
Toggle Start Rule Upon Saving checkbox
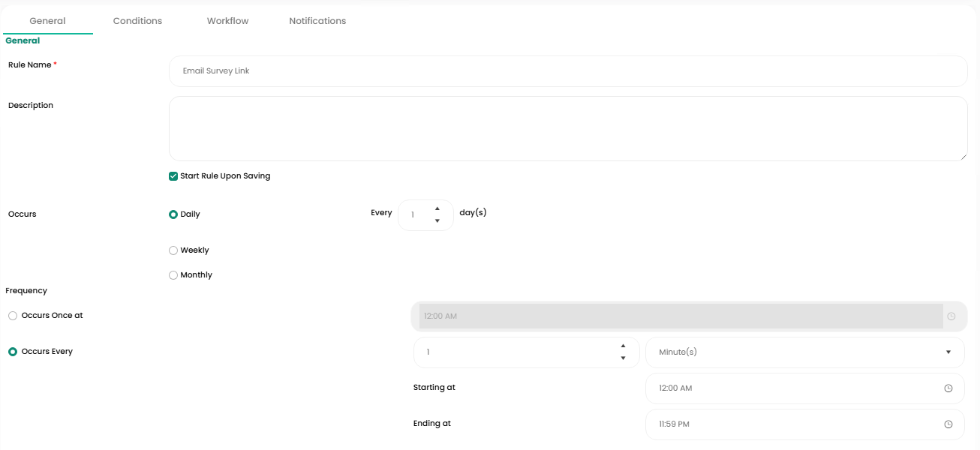173,176
